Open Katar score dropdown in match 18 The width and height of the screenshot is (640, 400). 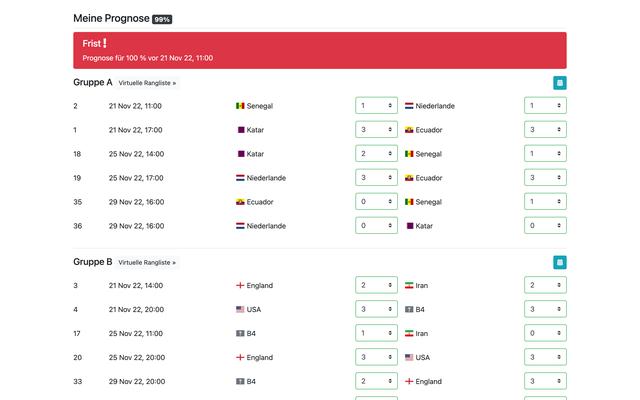(x=376, y=154)
